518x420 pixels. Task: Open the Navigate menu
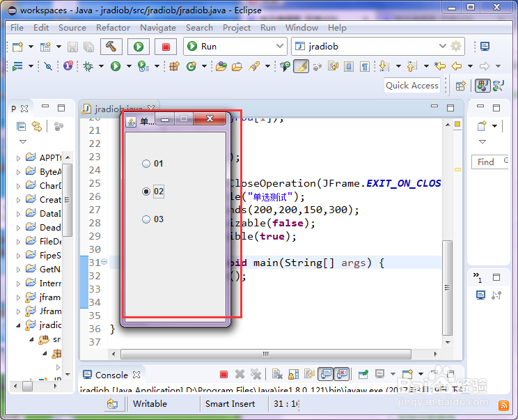point(158,28)
